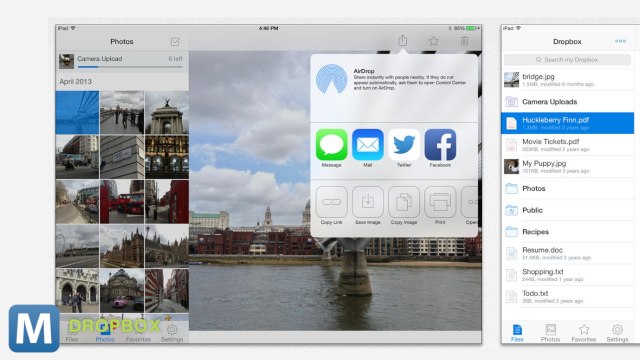The width and height of the screenshot is (640, 360).
Task: Tap the Camera Upload thumbnail image
Action: point(66,61)
